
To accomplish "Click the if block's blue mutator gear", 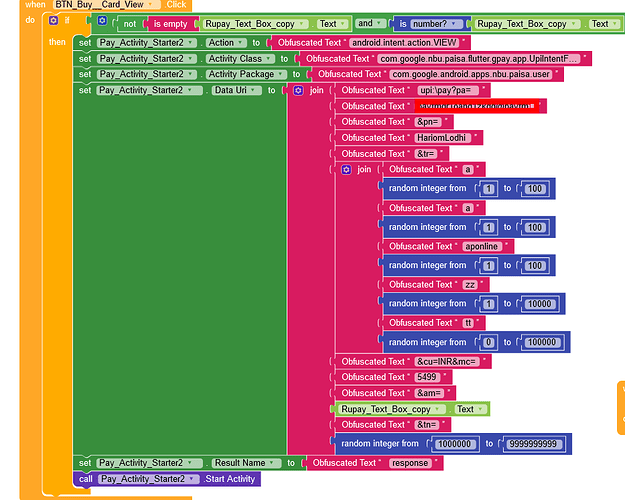I will [x=54, y=20].
